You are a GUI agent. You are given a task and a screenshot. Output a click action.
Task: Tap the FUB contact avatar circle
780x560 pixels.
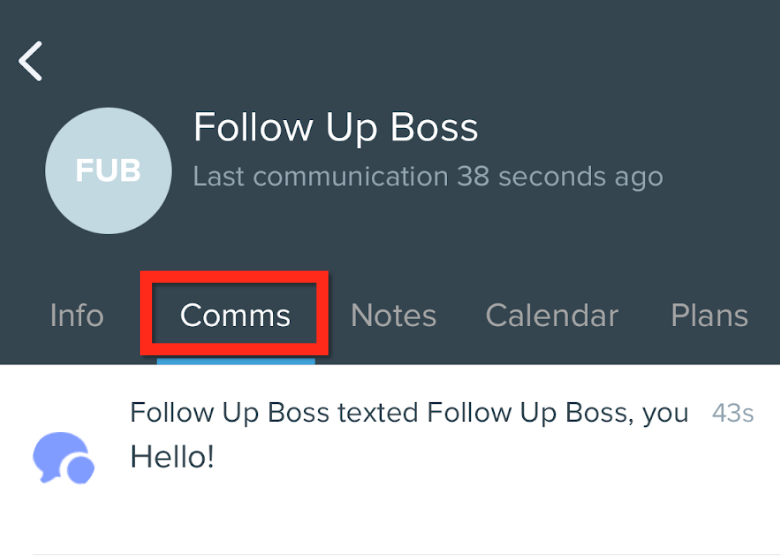(x=108, y=171)
